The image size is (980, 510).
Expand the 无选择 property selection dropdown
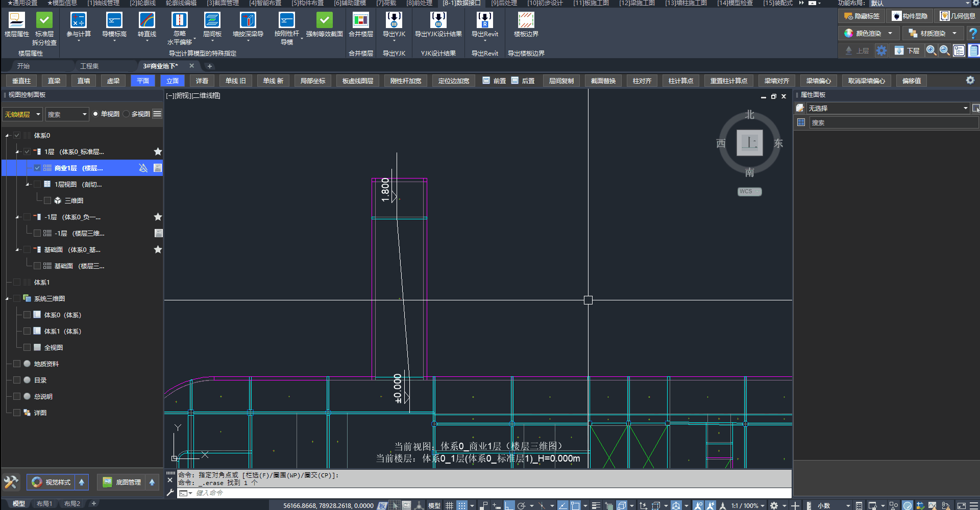pos(965,108)
